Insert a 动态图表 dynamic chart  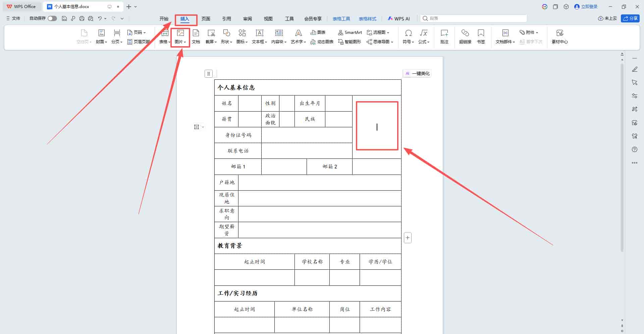point(322,42)
